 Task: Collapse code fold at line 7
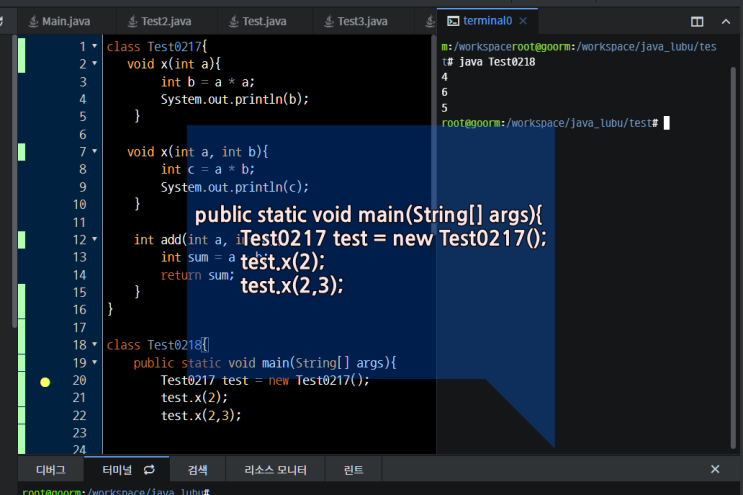click(94, 152)
